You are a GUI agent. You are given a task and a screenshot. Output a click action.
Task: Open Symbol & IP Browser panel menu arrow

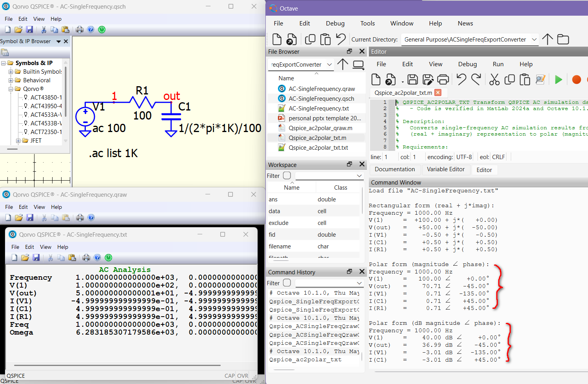click(x=58, y=42)
